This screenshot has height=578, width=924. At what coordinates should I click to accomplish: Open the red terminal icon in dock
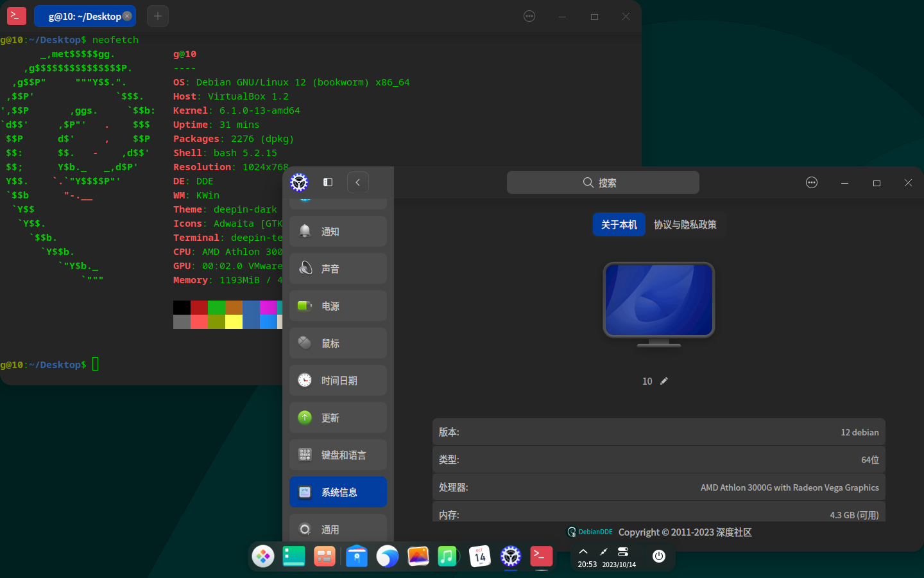(x=541, y=556)
